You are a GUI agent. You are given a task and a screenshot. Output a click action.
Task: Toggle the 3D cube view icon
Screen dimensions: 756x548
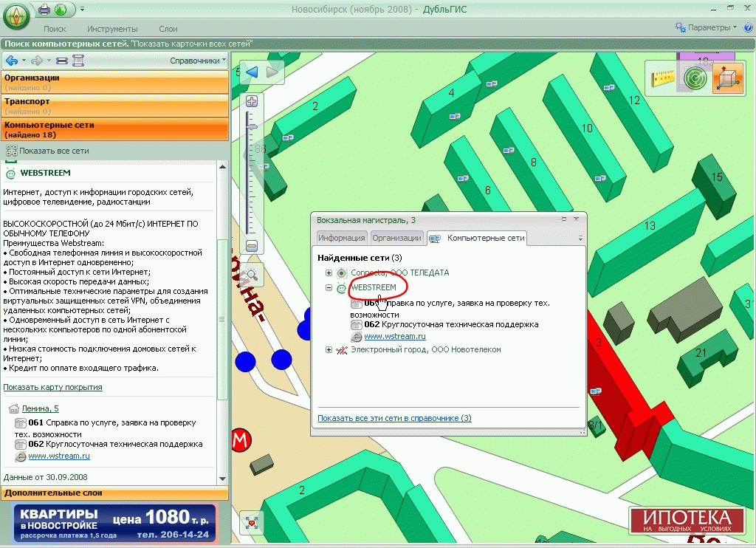click(x=728, y=78)
